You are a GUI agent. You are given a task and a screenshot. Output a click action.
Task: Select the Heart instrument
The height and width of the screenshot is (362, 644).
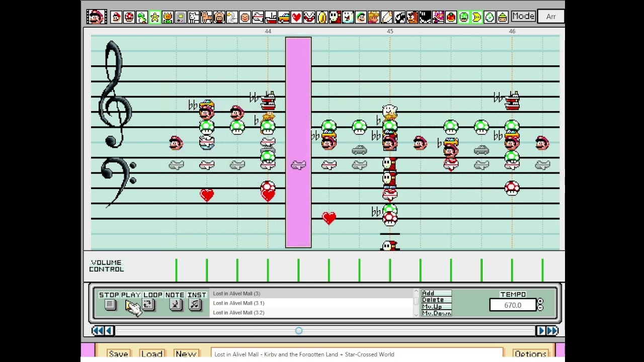tap(296, 17)
